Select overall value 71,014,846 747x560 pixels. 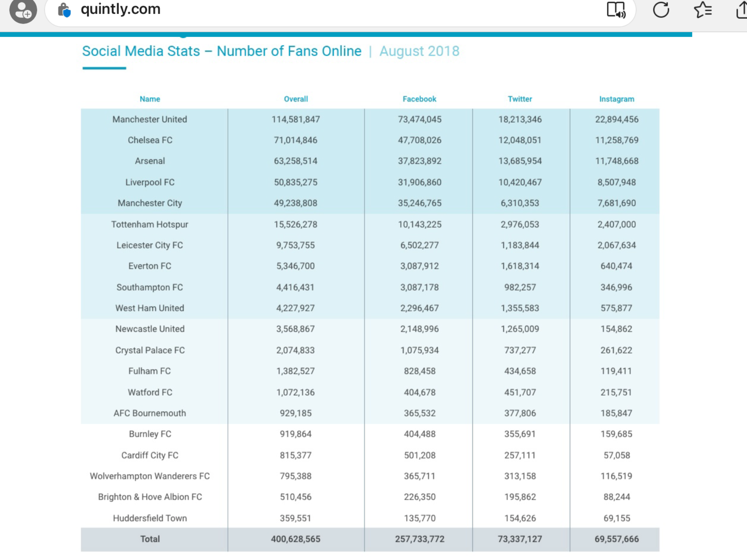296,140
